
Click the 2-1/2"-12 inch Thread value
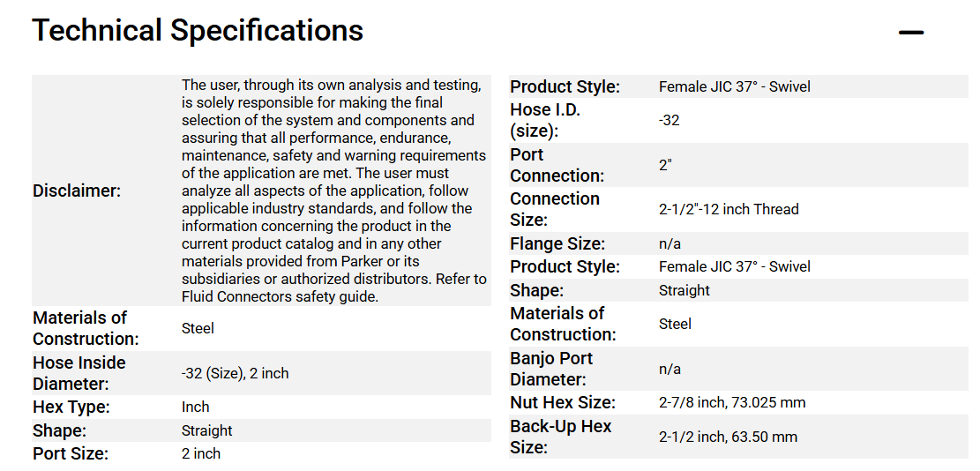[x=729, y=210]
